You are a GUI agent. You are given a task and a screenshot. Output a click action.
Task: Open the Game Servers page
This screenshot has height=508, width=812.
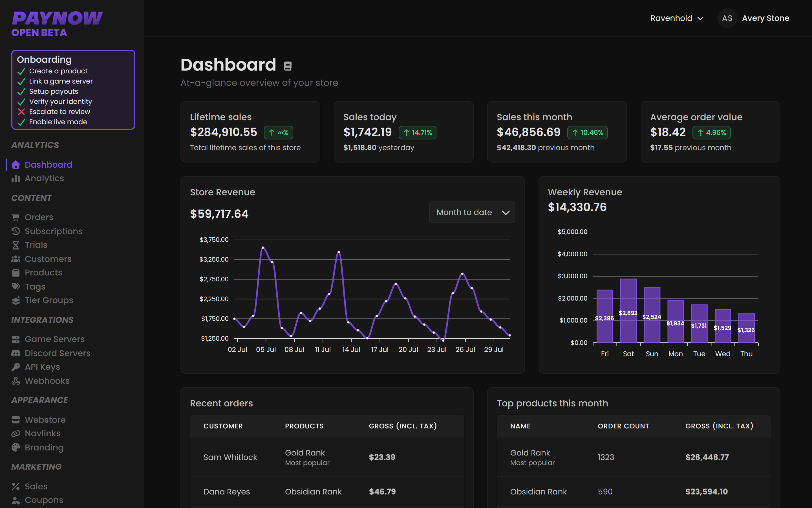(54, 339)
